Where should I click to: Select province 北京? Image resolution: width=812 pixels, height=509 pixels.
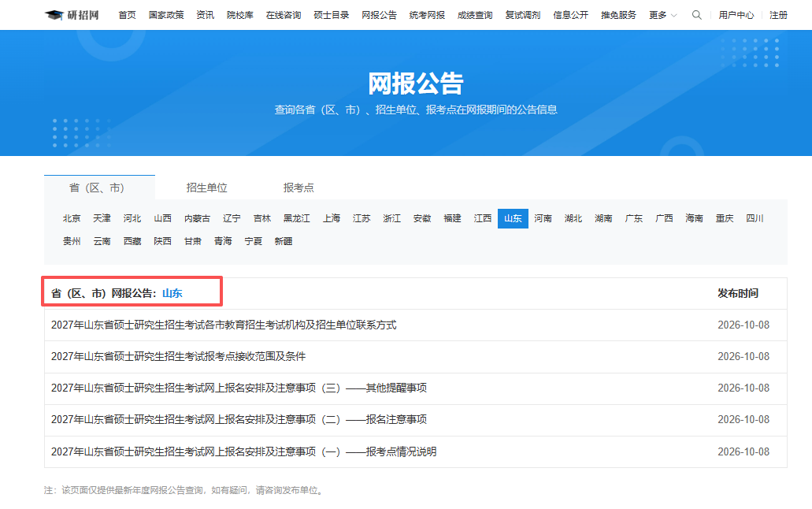pos(72,218)
